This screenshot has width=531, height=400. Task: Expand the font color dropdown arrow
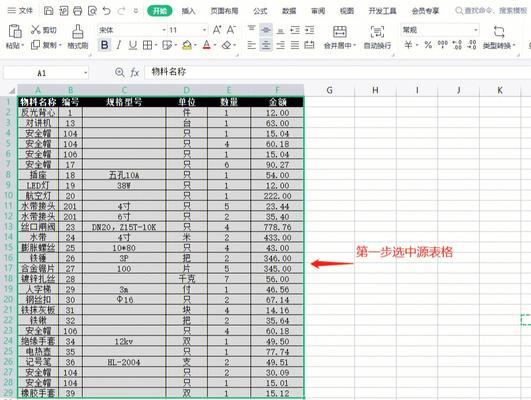215,45
